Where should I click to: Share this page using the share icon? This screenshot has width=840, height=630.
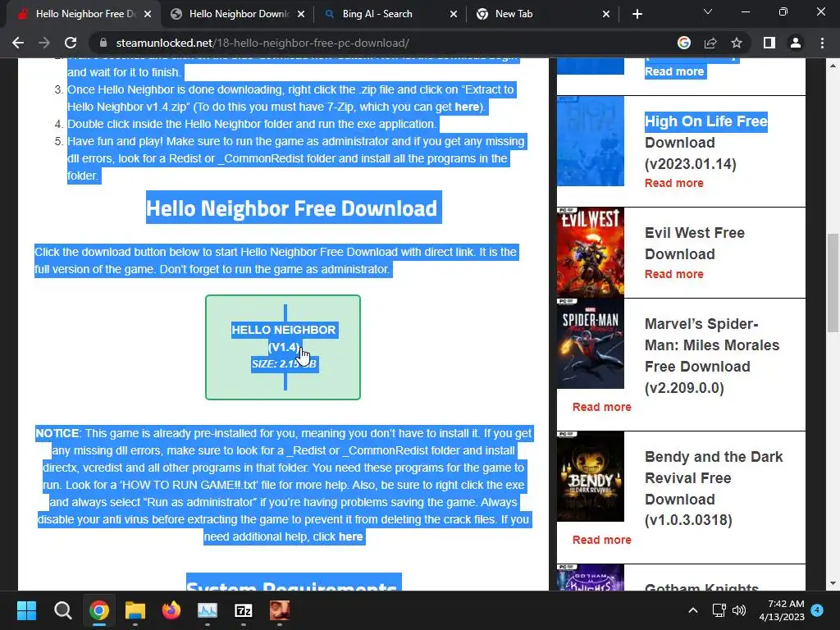point(710,43)
